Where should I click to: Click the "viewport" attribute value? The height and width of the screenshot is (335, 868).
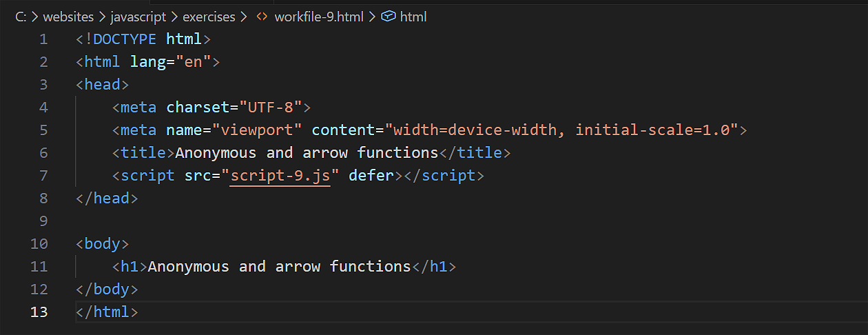(258, 130)
